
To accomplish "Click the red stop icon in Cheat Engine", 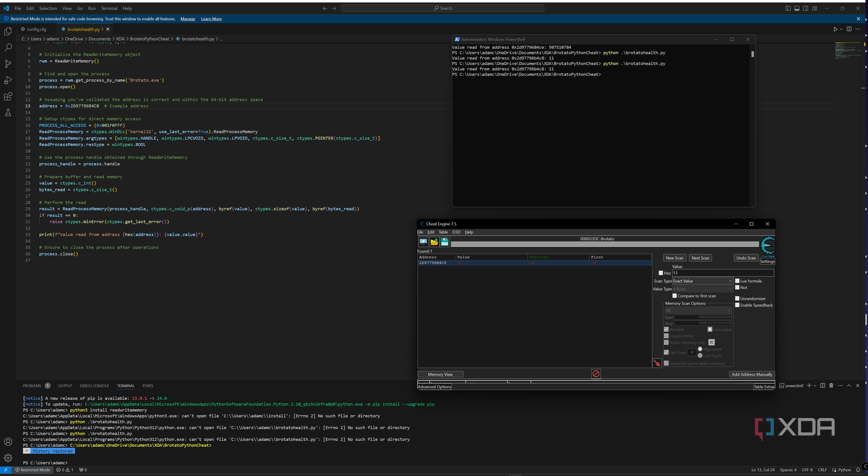I will pos(596,373).
